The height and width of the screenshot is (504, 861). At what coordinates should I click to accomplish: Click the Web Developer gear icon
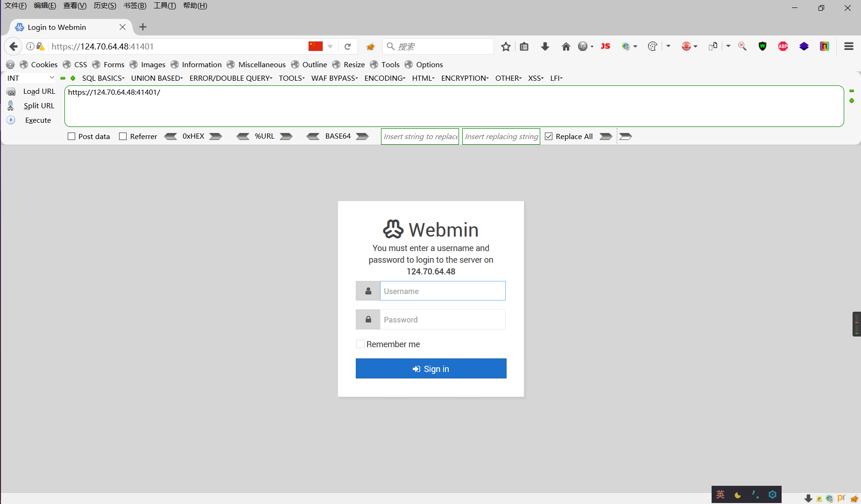10,64
